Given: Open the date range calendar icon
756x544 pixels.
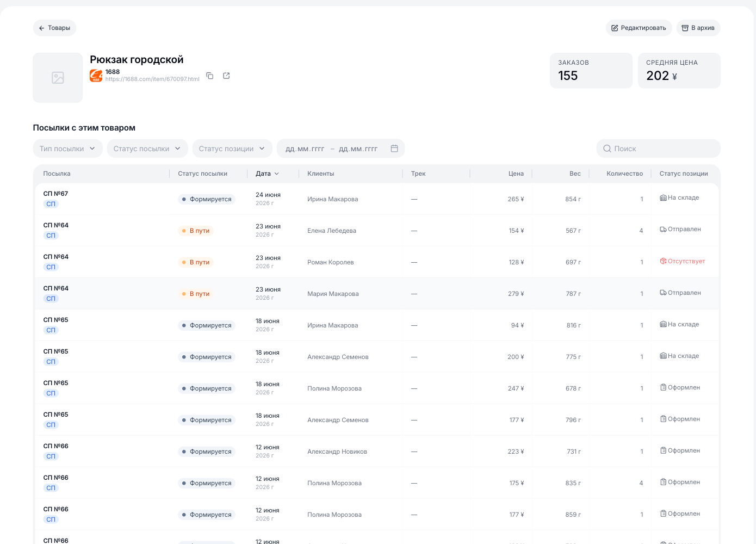Looking at the screenshot, I should pos(394,149).
